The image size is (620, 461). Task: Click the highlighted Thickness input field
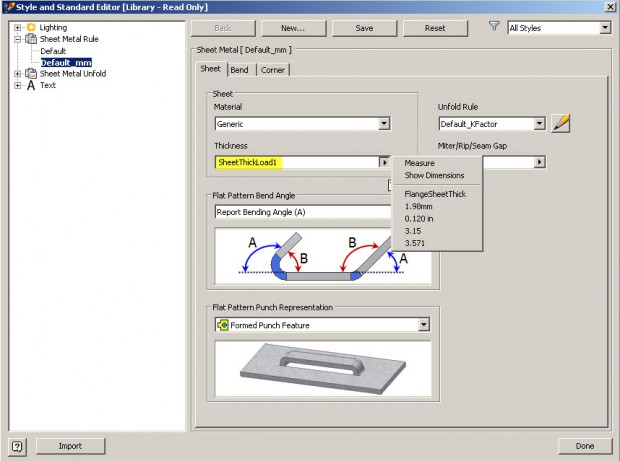coord(295,162)
